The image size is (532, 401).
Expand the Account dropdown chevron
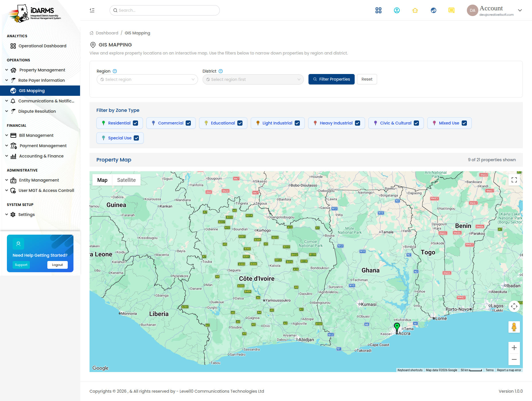520,10
